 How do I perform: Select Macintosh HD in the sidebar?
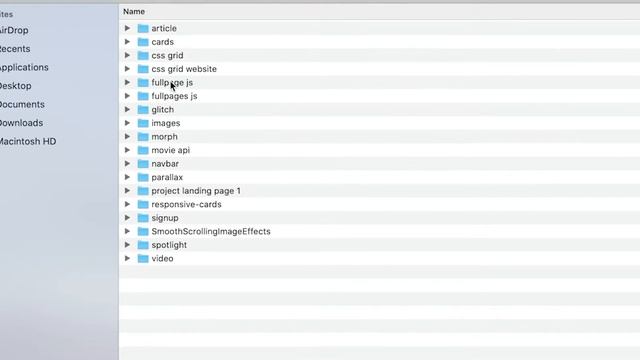[x=28, y=141]
